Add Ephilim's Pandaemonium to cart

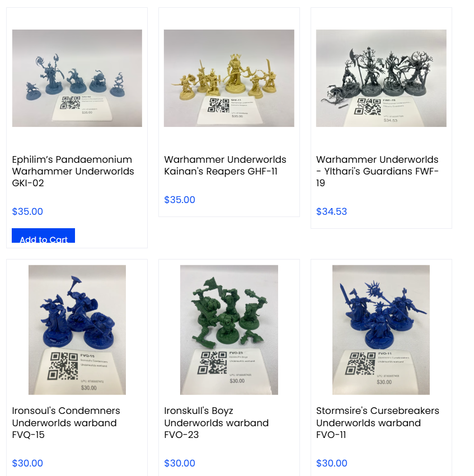(44, 235)
